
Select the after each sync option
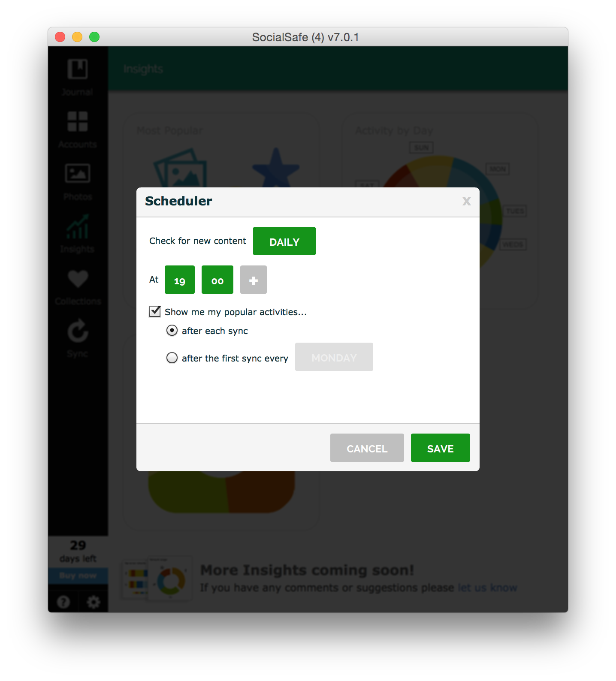(172, 330)
